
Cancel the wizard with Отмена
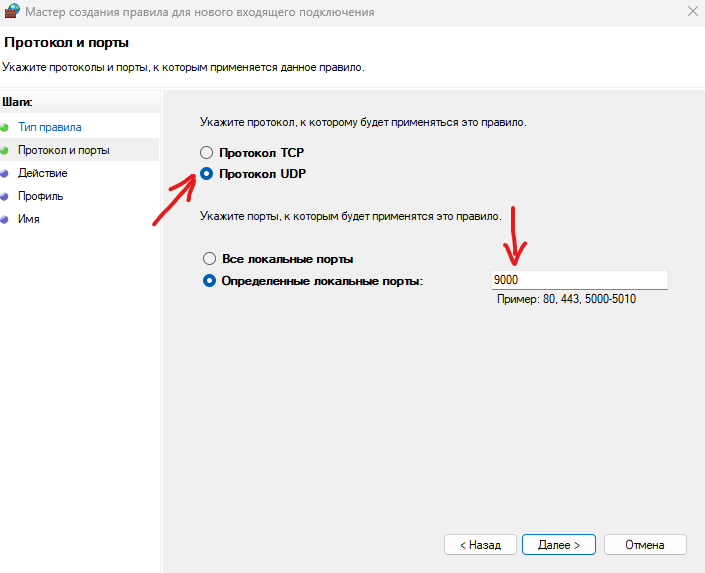[645, 545]
